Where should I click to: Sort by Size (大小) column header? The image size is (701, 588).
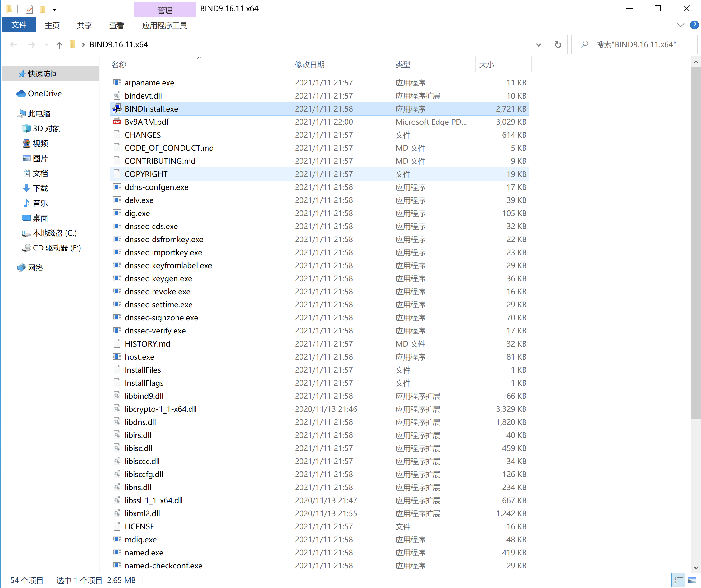[503, 64]
